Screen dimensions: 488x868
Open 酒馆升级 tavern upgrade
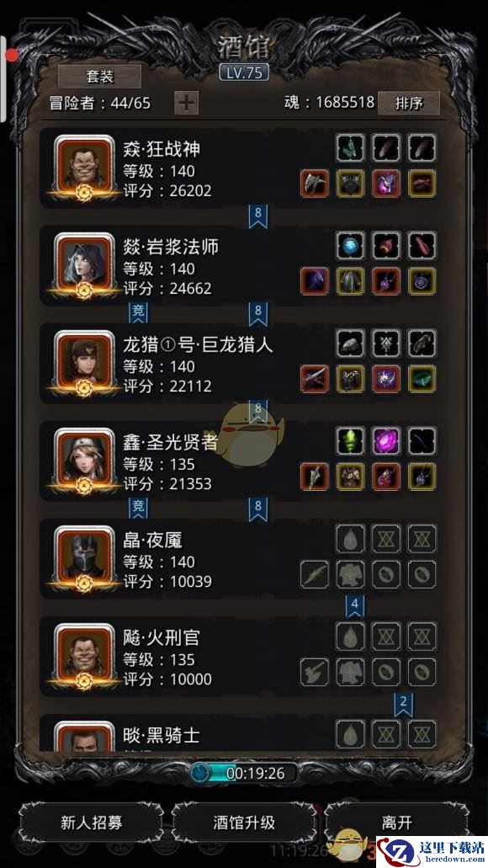pyautogui.click(x=244, y=822)
